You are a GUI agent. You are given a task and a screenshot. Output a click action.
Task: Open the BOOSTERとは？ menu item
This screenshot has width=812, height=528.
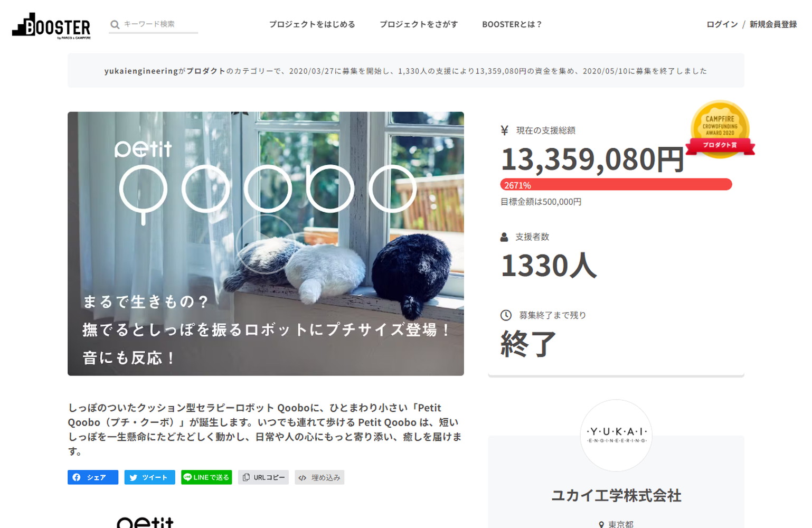(x=512, y=24)
